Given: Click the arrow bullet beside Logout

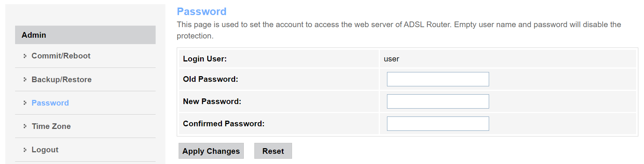Looking at the screenshot, I should pyautogui.click(x=25, y=150).
